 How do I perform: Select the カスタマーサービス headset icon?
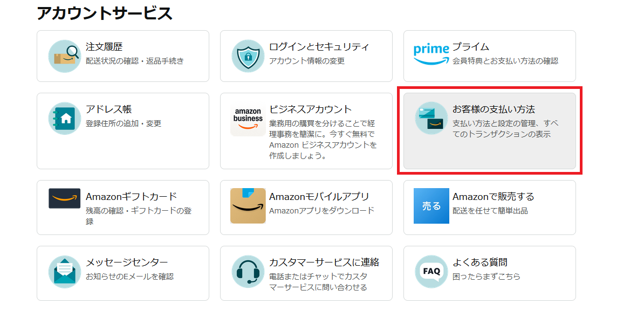click(x=248, y=272)
